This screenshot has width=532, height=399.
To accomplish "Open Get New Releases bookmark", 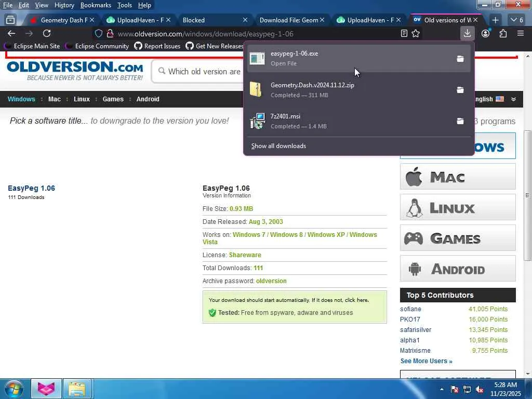I will 215,46.
